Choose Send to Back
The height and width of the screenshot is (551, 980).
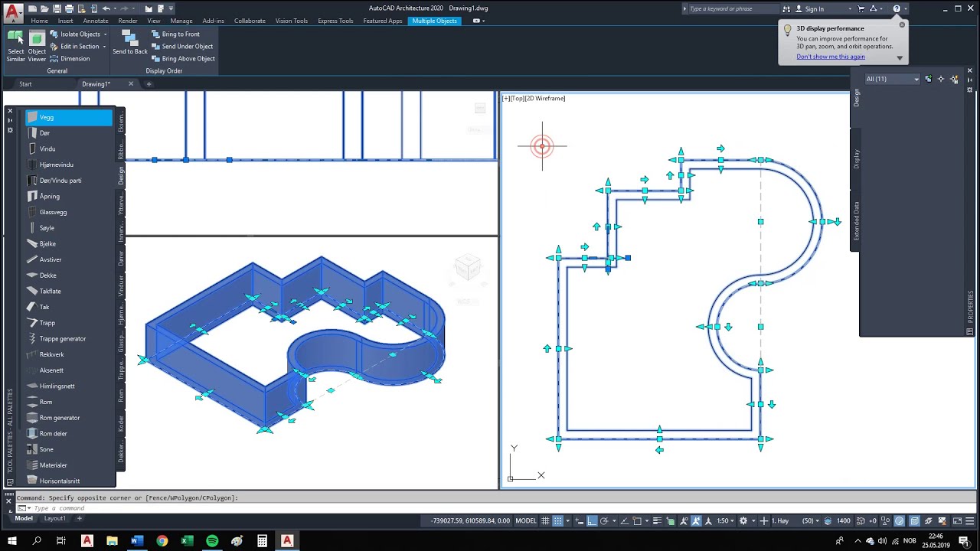click(130, 43)
